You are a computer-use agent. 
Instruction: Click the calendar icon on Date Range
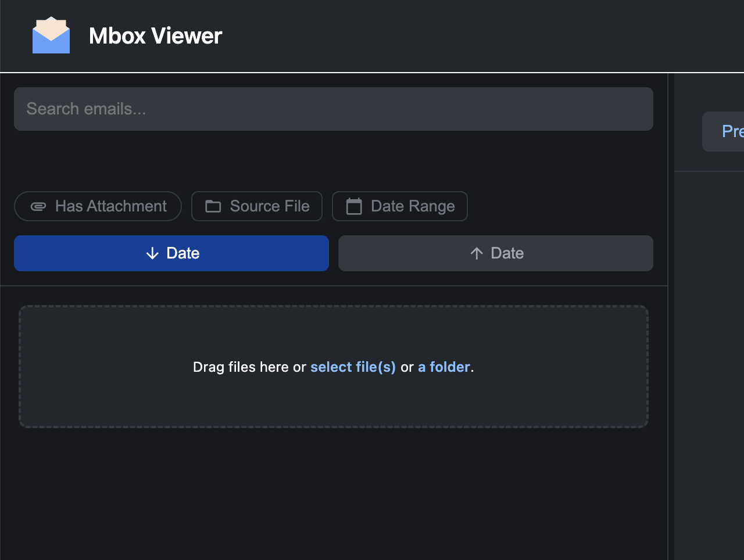coord(354,206)
